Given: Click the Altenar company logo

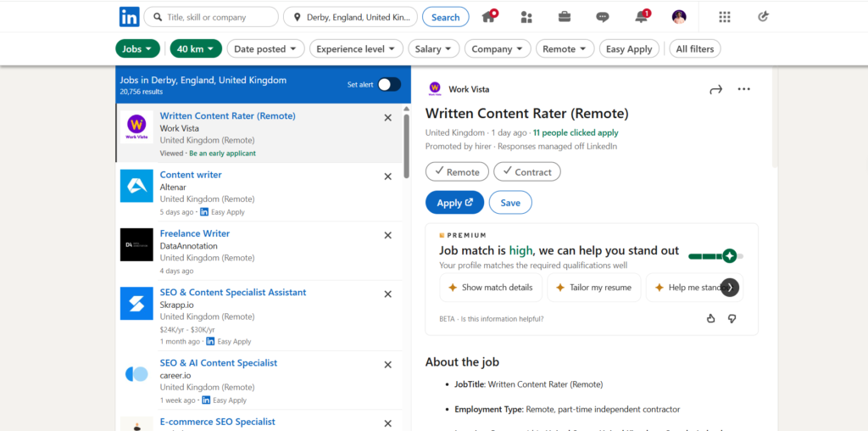Looking at the screenshot, I should (x=136, y=186).
